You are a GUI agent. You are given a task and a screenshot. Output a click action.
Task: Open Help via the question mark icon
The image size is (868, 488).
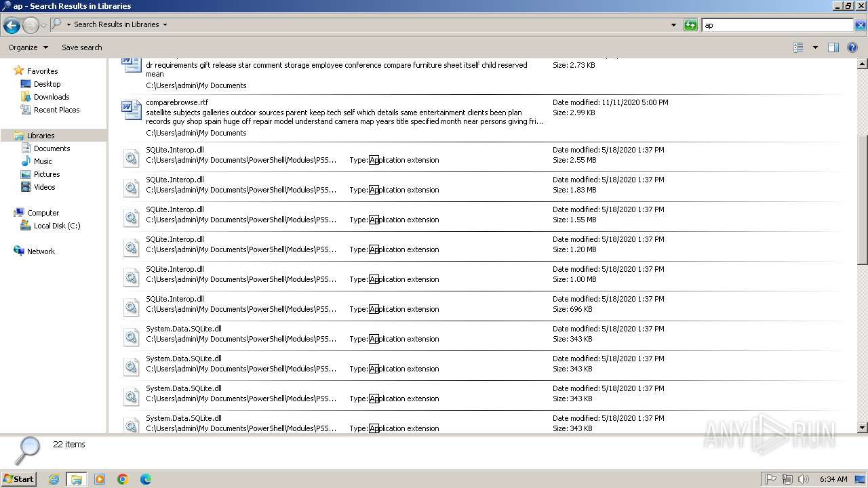(x=853, y=47)
